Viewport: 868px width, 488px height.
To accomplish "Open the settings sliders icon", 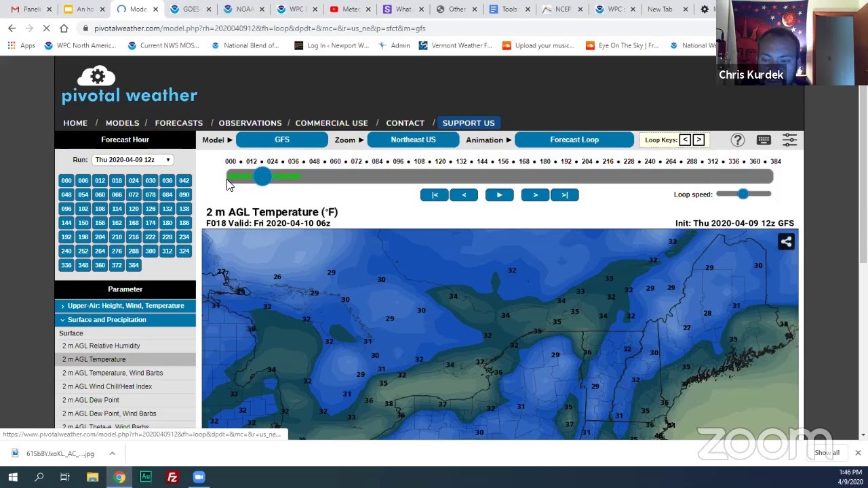I will coord(790,140).
